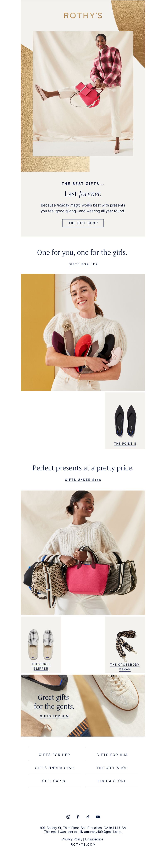Visit ROTHYS.COM footer link

pyautogui.click(x=83, y=844)
